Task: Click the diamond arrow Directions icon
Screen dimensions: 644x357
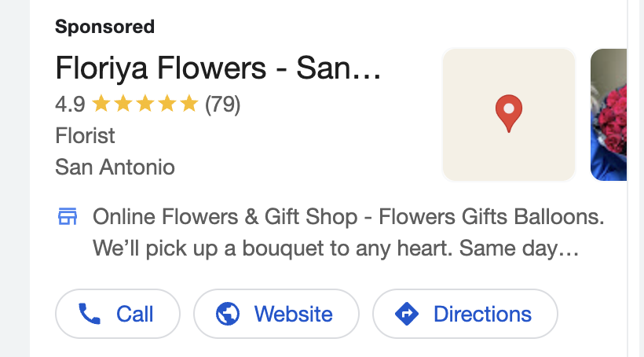Action: click(407, 315)
